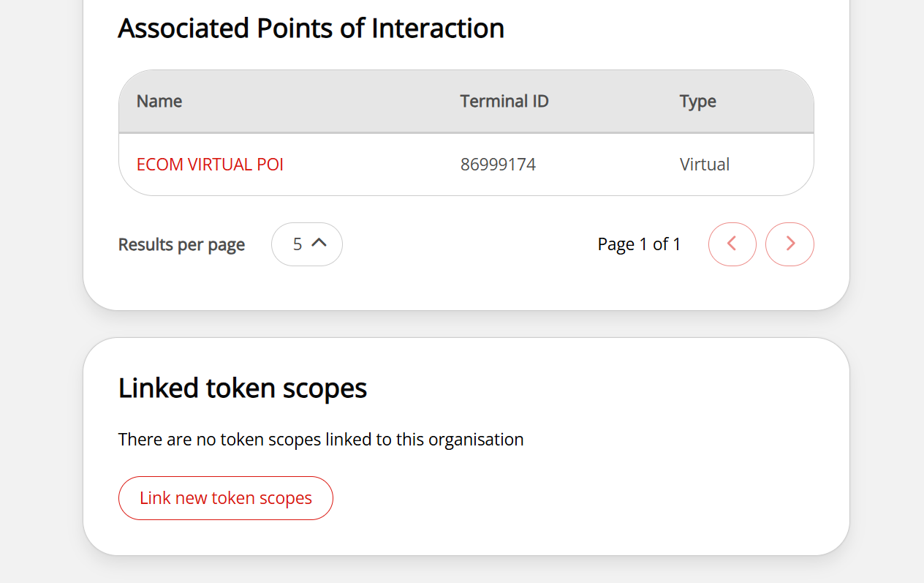This screenshot has width=924, height=583.
Task: Click the Linked token scopes heading
Action: click(242, 388)
